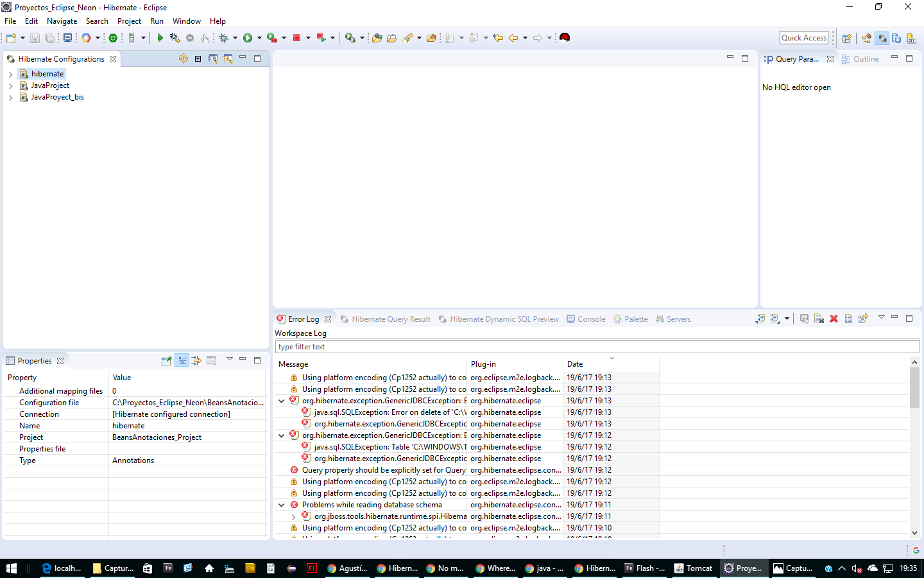Click scroll down arrow in Error Log
The width and height of the screenshot is (924, 578).
(914, 532)
